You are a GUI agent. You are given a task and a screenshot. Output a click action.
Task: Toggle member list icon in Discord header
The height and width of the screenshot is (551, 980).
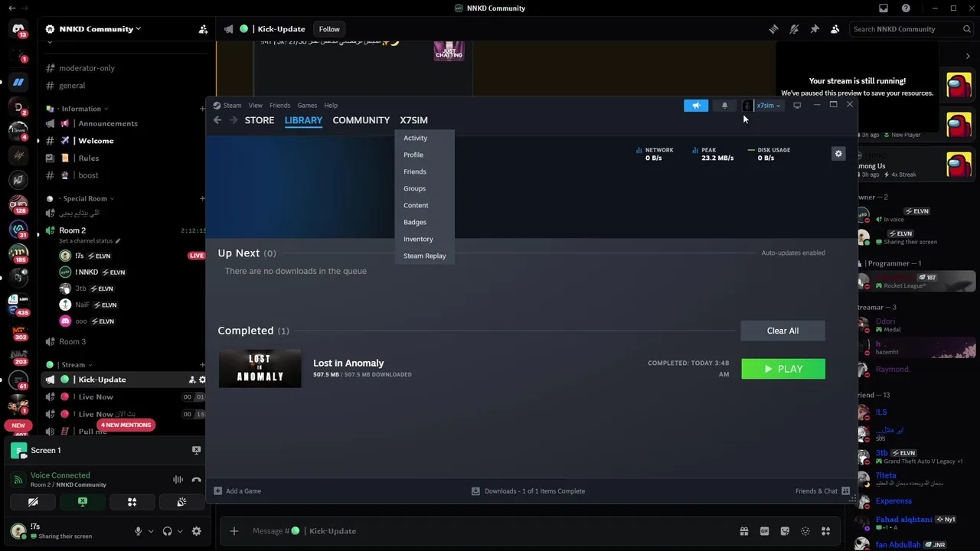835,29
